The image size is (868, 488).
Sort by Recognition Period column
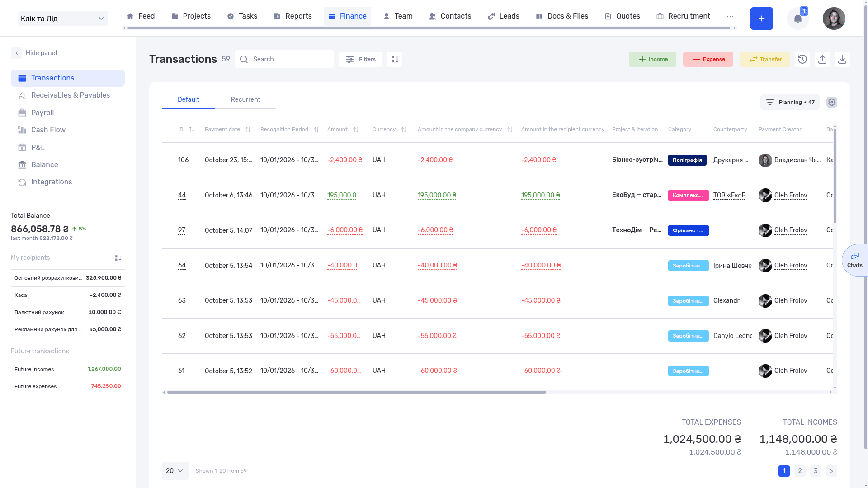click(x=316, y=130)
